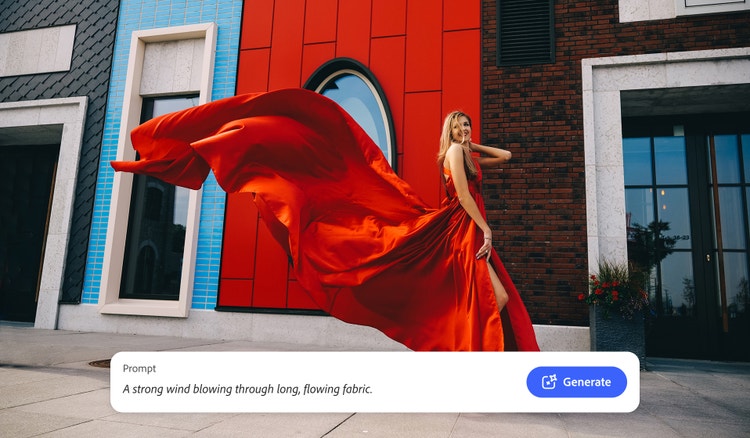Click the prompt text about strong wind blowing
Screen dimensions: 750x438
point(247,389)
